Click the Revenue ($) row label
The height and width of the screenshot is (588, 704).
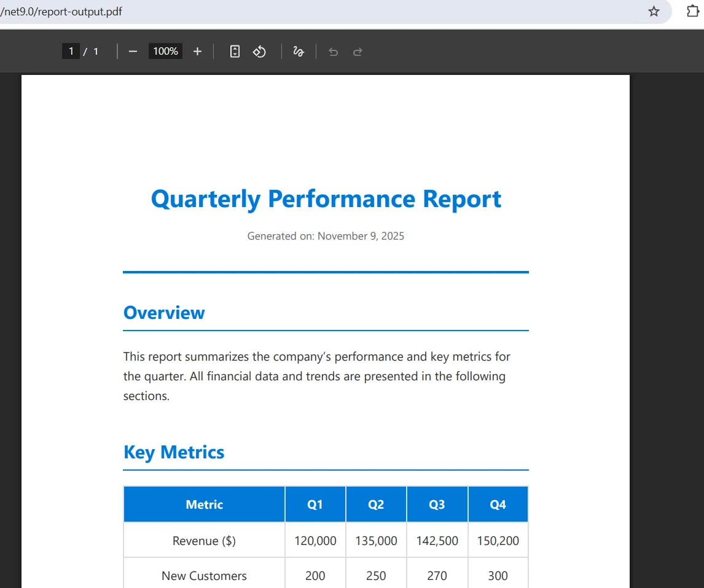click(204, 541)
